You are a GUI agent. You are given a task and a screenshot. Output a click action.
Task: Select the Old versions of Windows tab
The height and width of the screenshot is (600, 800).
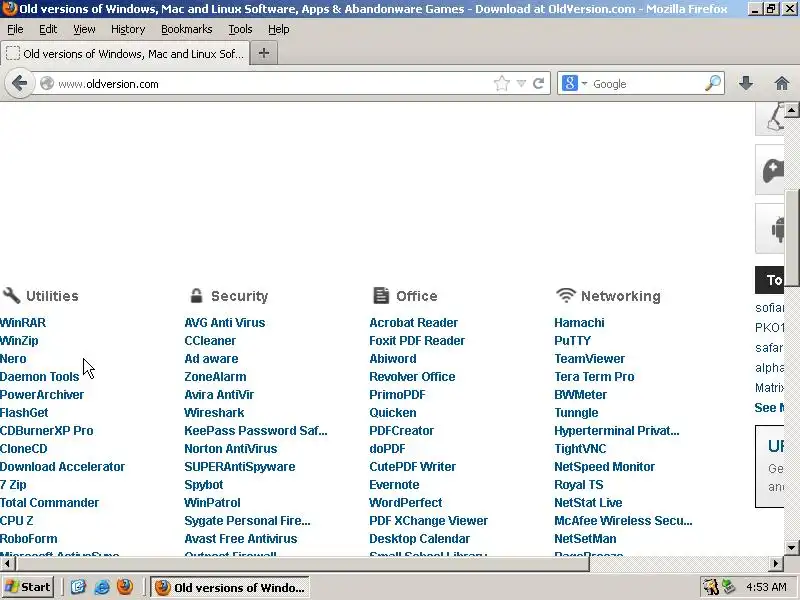[125, 54]
